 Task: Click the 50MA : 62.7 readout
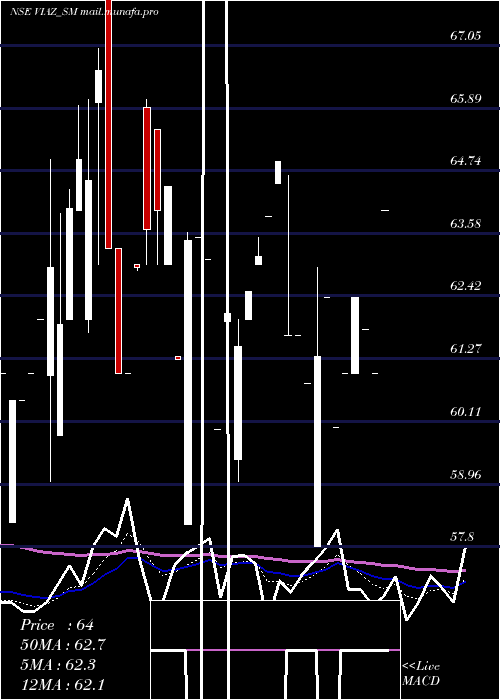[x=63, y=645]
